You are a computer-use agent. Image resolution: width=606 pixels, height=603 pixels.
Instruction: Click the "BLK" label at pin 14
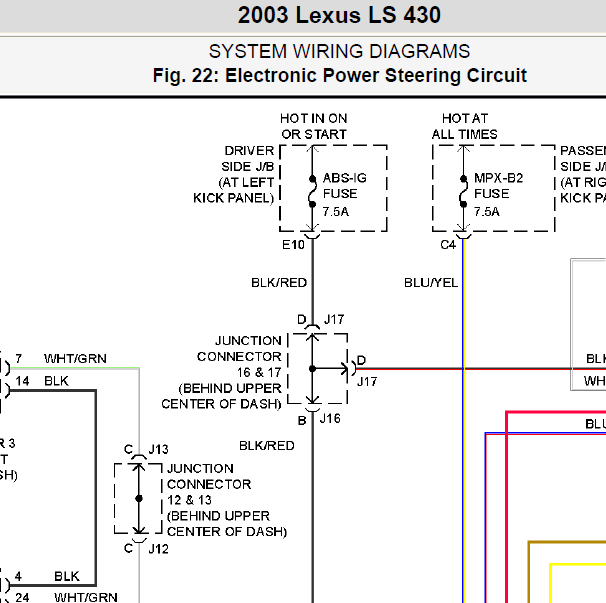tap(56, 381)
